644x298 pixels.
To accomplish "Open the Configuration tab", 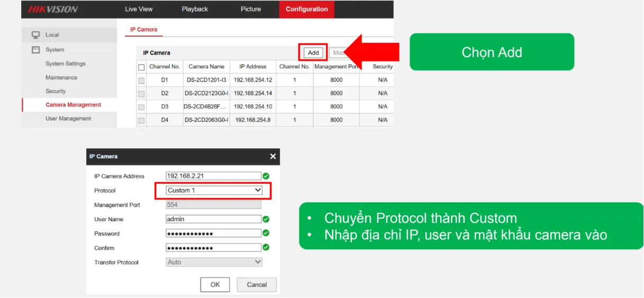I will click(x=307, y=9).
